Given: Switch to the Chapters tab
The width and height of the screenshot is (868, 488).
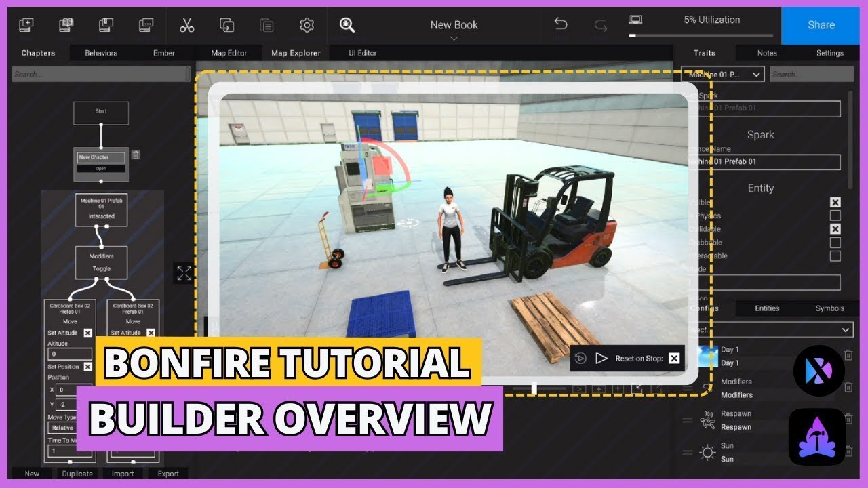Looking at the screenshot, I should click(38, 53).
